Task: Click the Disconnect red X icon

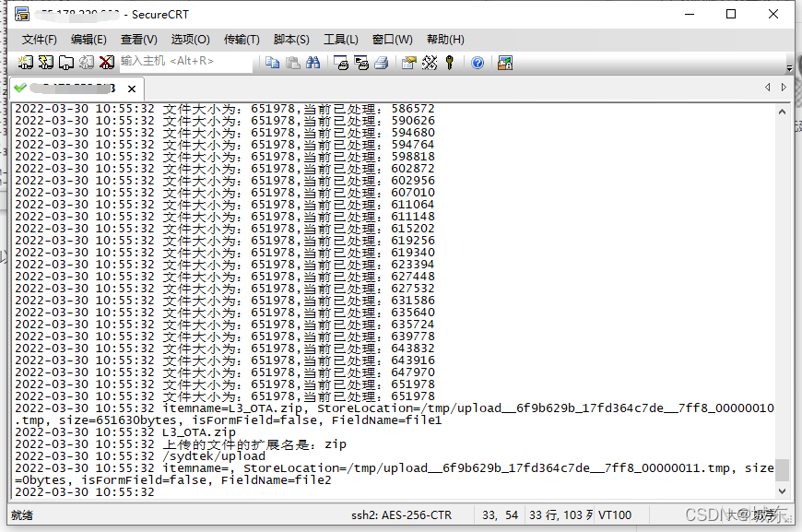Action: click(106, 63)
